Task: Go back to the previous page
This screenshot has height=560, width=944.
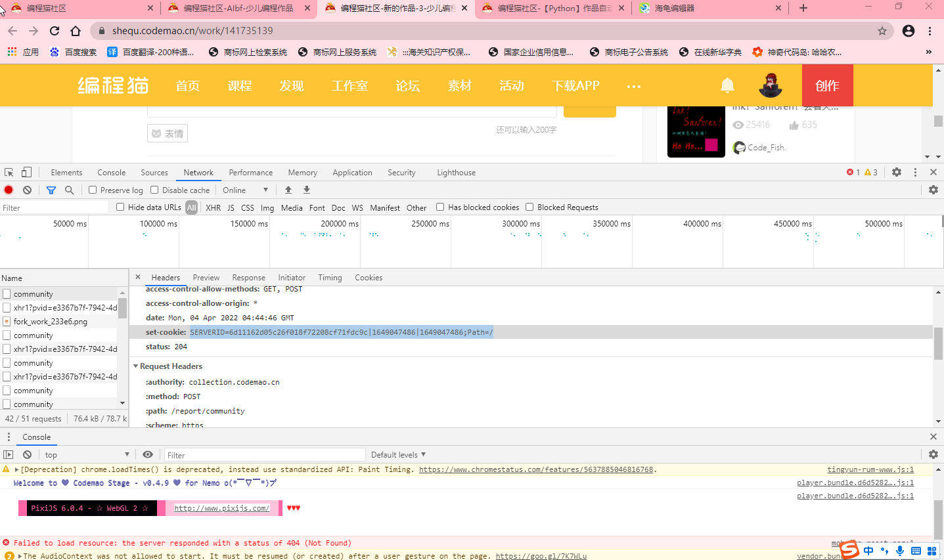Action: pos(12,31)
